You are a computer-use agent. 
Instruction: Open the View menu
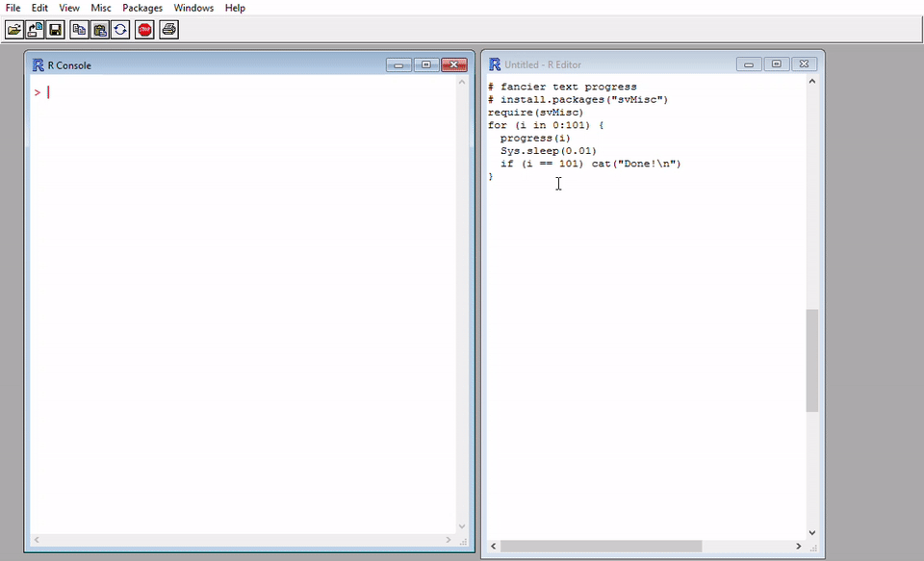(69, 8)
